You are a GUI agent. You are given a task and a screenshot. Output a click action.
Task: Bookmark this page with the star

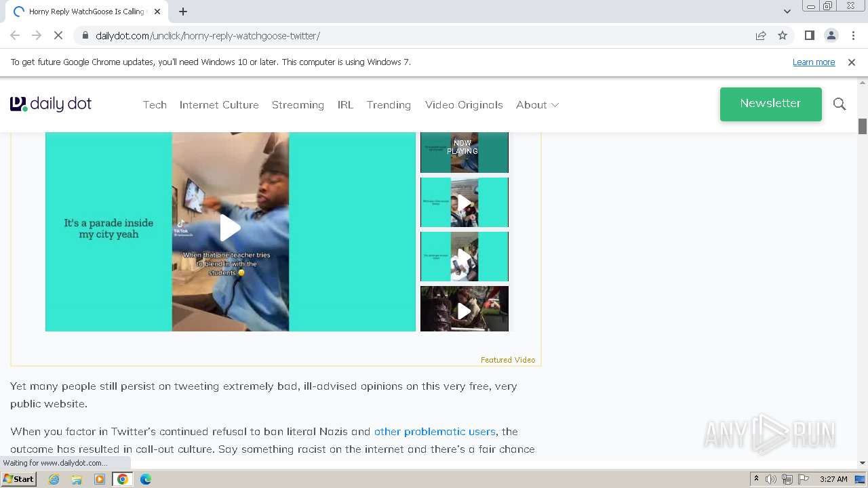[783, 35]
